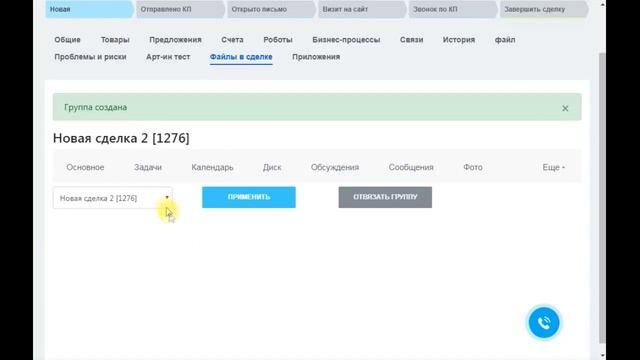Click the 'Группа создана' message text
The height and width of the screenshot is (360, 640).
pos(96,107)
